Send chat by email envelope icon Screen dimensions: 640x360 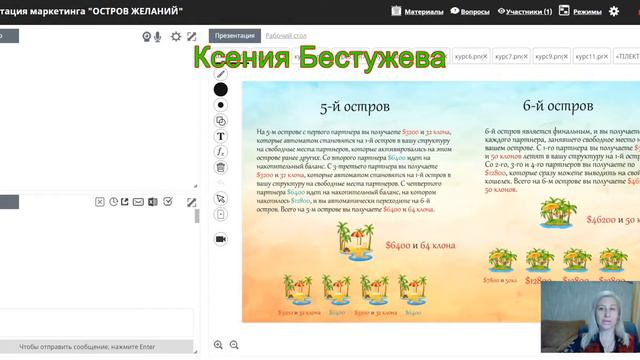(x=138, y=202)
